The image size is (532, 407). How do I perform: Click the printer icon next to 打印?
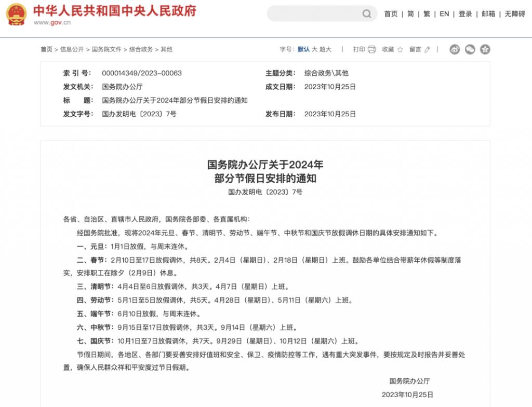(372, 49)
